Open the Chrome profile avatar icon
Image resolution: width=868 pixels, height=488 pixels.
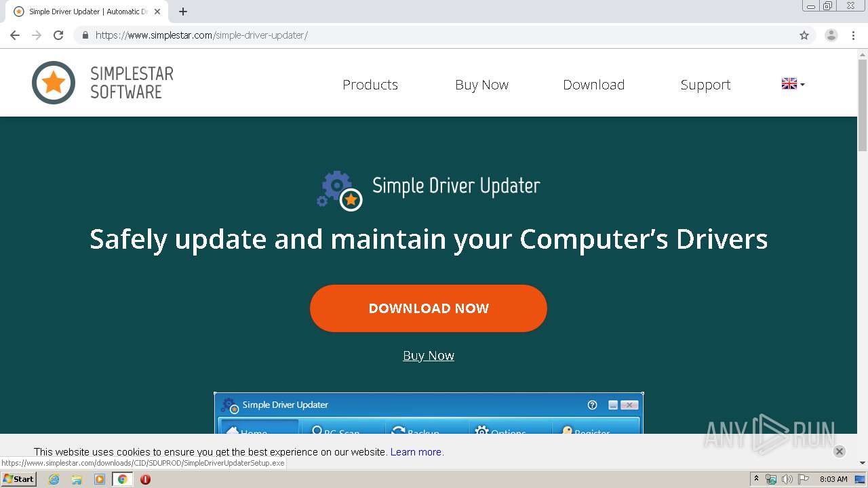[x=831, y=35]
